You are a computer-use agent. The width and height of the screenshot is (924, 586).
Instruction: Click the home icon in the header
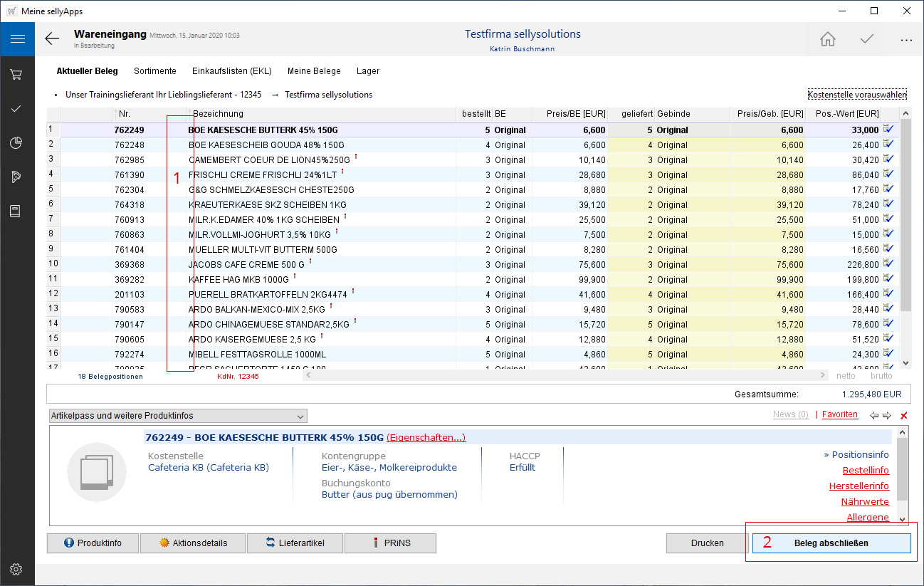(828, 39)
